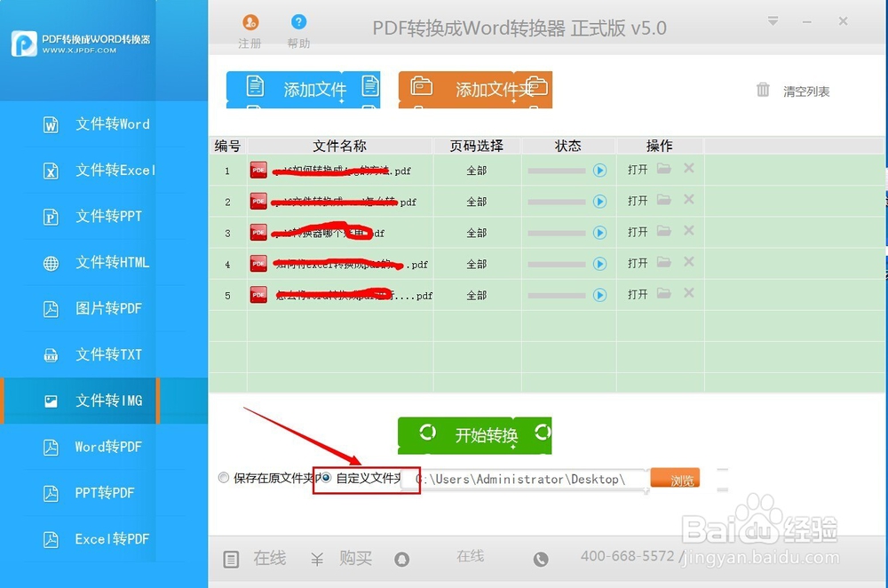Click 打开 for row 5

pyautogui.click(x=638, y=294)
